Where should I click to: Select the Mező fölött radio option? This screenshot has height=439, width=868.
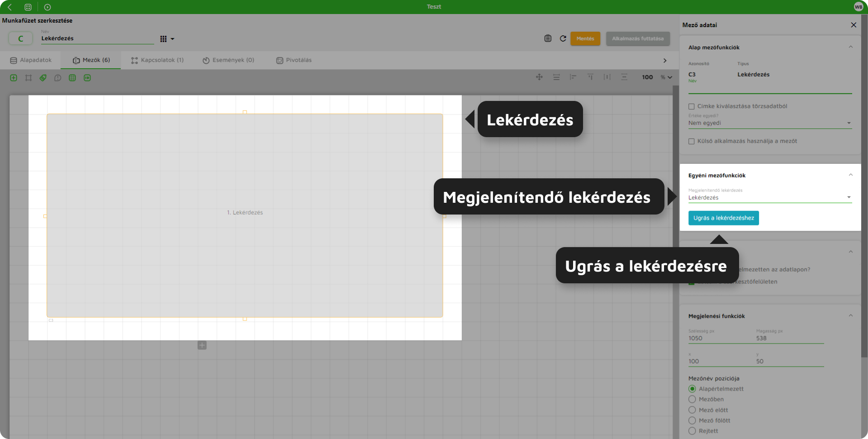(692, 420)
